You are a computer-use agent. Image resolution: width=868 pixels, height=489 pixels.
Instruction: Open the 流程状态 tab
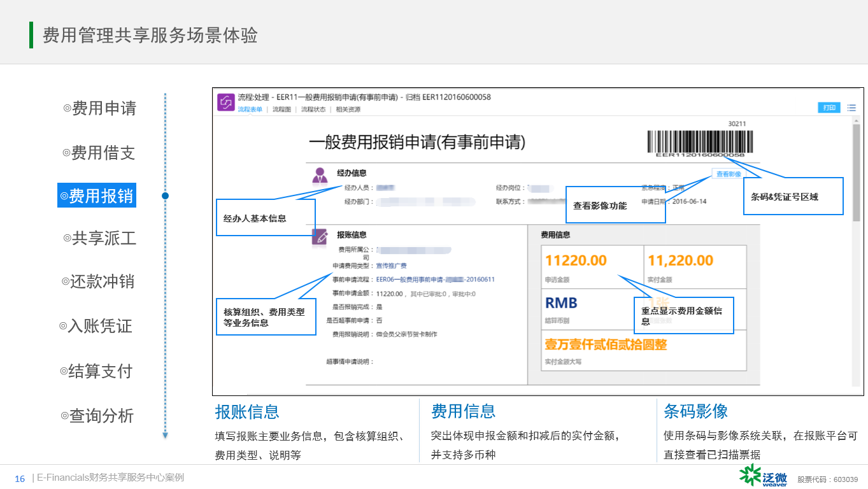(x=313, y=110)
